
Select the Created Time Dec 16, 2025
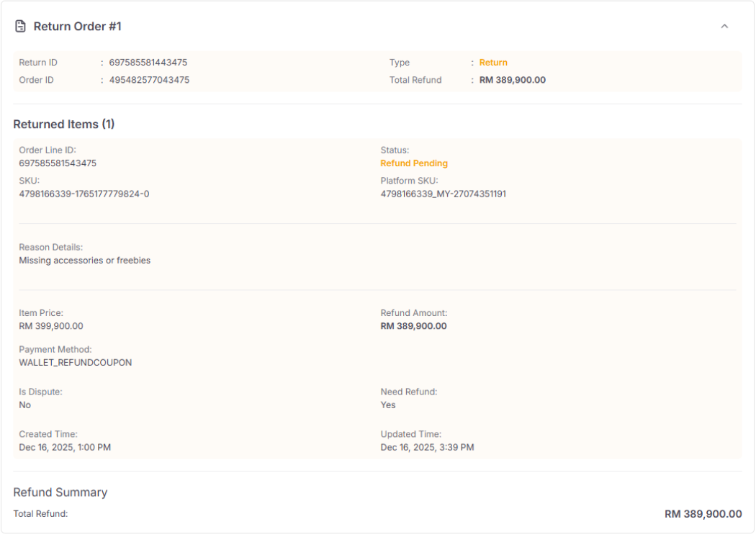[x=65, y=447]
